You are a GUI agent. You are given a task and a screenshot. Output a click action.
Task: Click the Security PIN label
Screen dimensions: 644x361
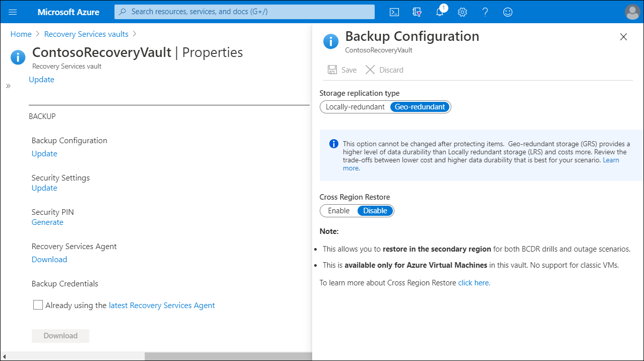[x=52, y=212]
